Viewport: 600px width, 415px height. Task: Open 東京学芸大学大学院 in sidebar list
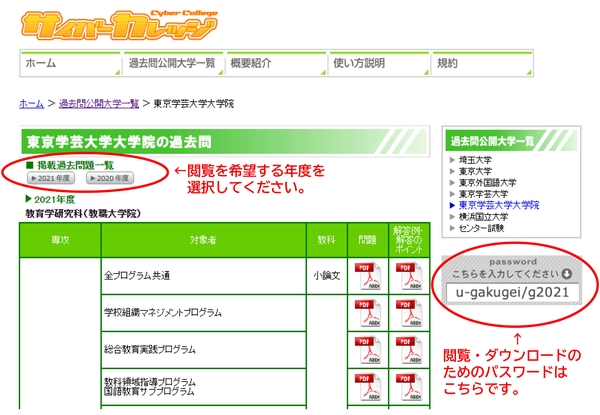click(499, 205)
